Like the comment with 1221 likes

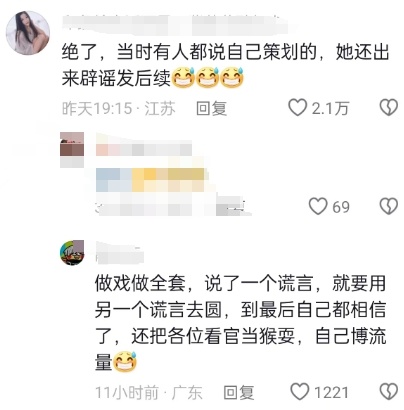pos(300,391)
